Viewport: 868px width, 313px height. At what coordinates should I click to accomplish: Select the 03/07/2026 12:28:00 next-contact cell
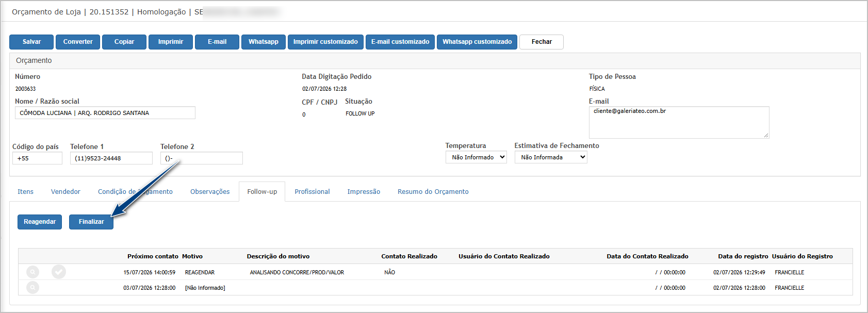150,288
